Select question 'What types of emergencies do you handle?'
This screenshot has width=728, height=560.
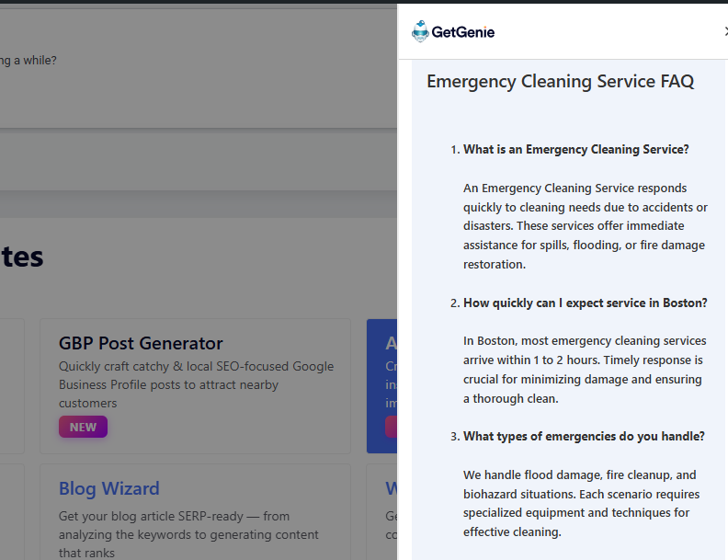584,436
